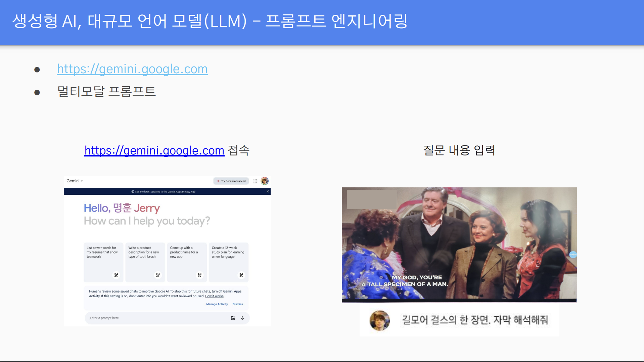Open the Google apps grid icon
The image size is (644, 362).
[255, 181]
